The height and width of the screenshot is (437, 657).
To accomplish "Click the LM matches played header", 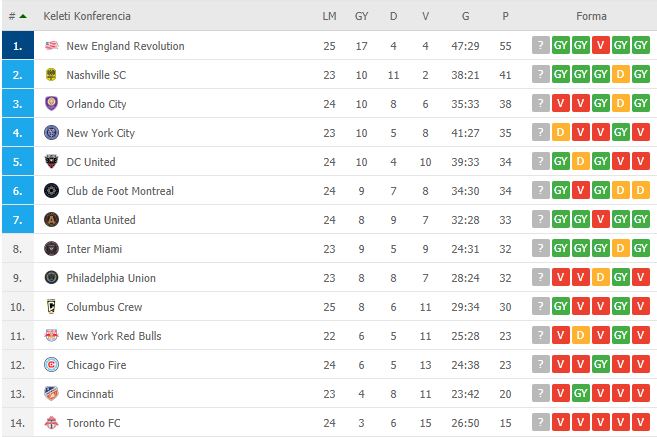I will click(329, 16).
